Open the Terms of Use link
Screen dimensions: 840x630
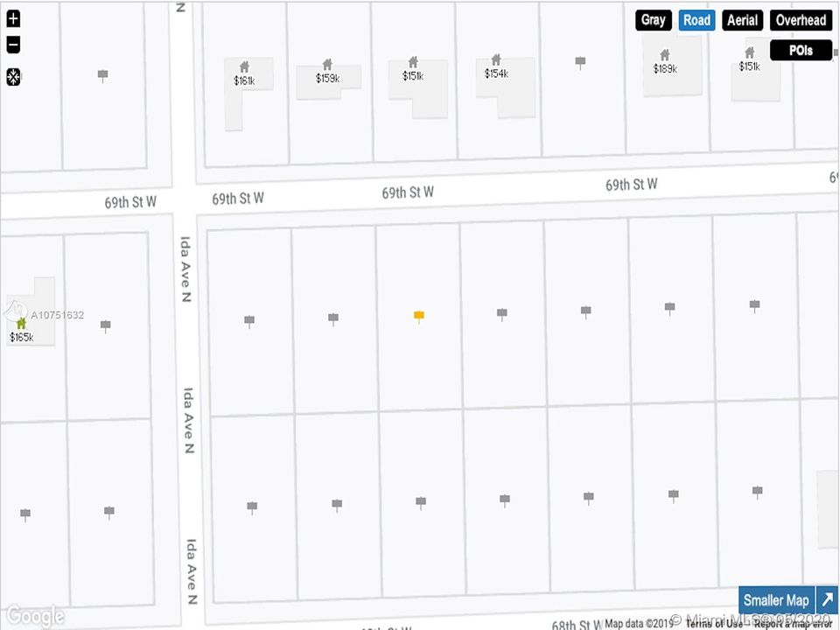point(714,623)
